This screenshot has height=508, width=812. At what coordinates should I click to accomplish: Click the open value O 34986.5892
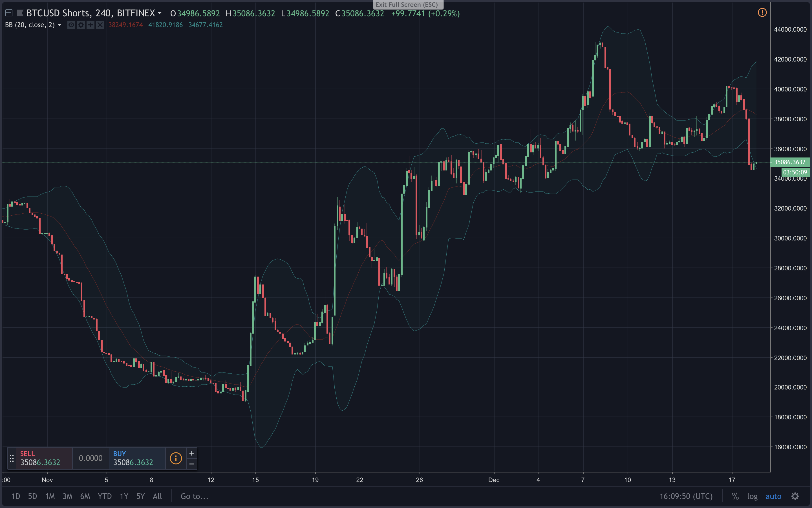click(195, 14)
